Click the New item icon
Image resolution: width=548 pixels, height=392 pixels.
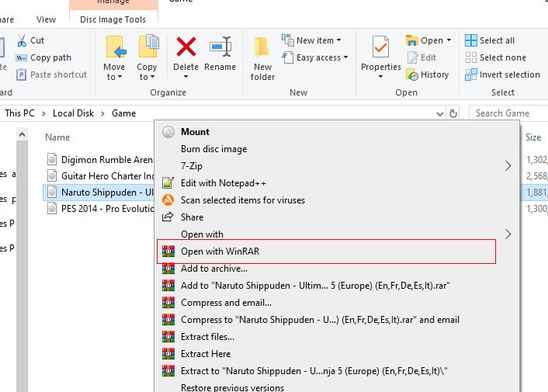coord(288,40)
